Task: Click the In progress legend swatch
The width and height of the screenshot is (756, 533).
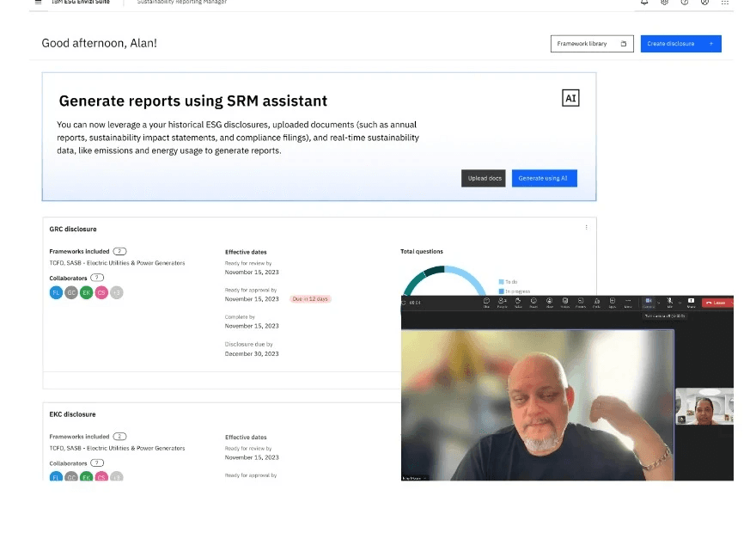Action: pos(502,291)
